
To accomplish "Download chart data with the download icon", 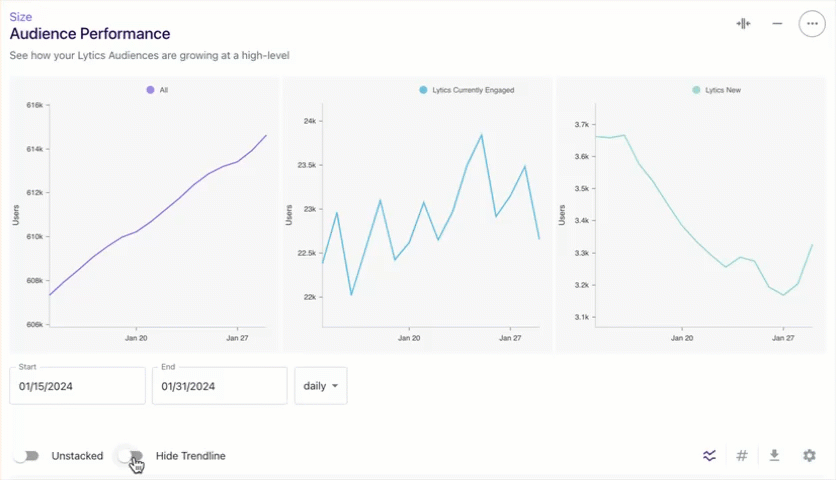I will pyautogui.click(x=774, y=455).
